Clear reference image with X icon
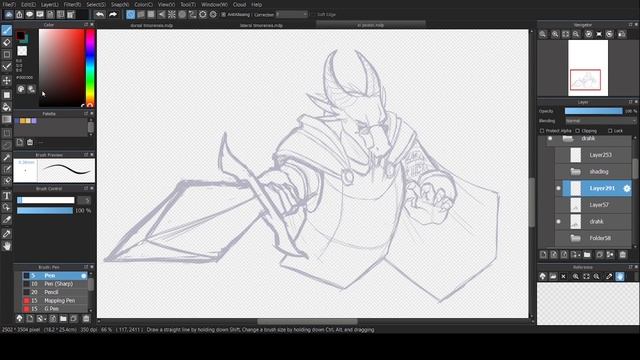Image resolution: width=640 pixels, height=360 pixels. [x=563, y=276]
